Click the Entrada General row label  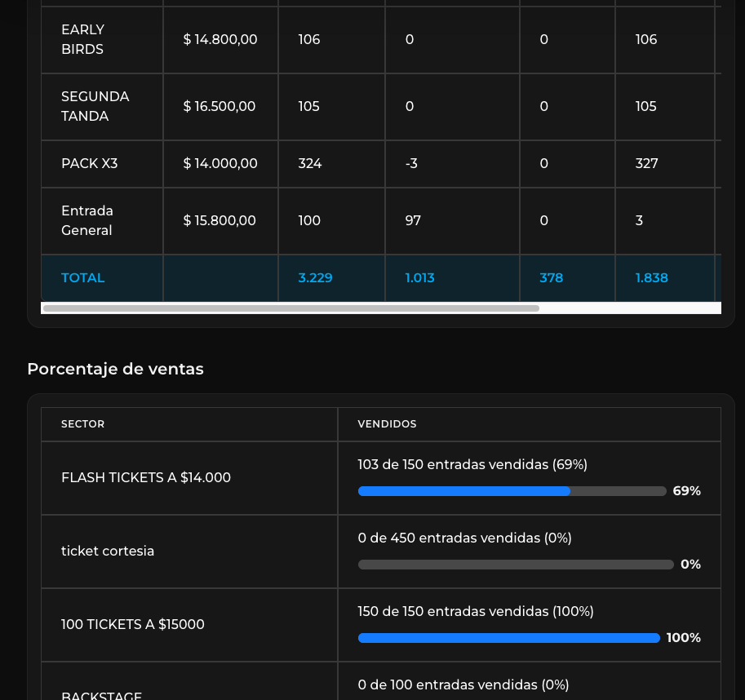(x=87, y=220)
